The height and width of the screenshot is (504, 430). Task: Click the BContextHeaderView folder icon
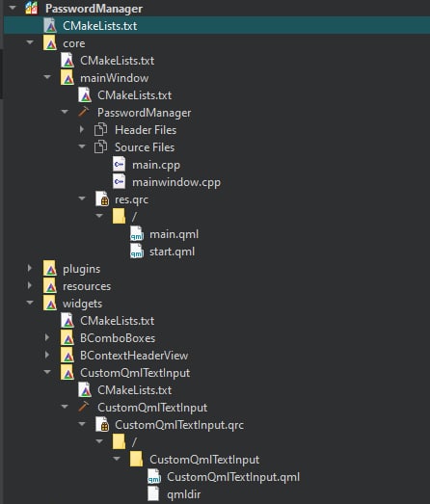coord(67,356)
